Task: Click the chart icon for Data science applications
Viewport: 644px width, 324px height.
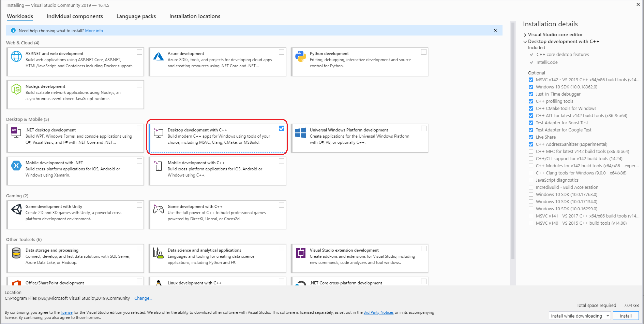Action: [159, 253]
